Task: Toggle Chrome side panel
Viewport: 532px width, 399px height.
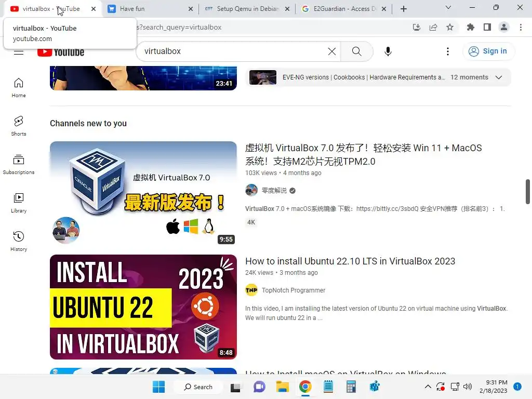Action: (487, 27)
